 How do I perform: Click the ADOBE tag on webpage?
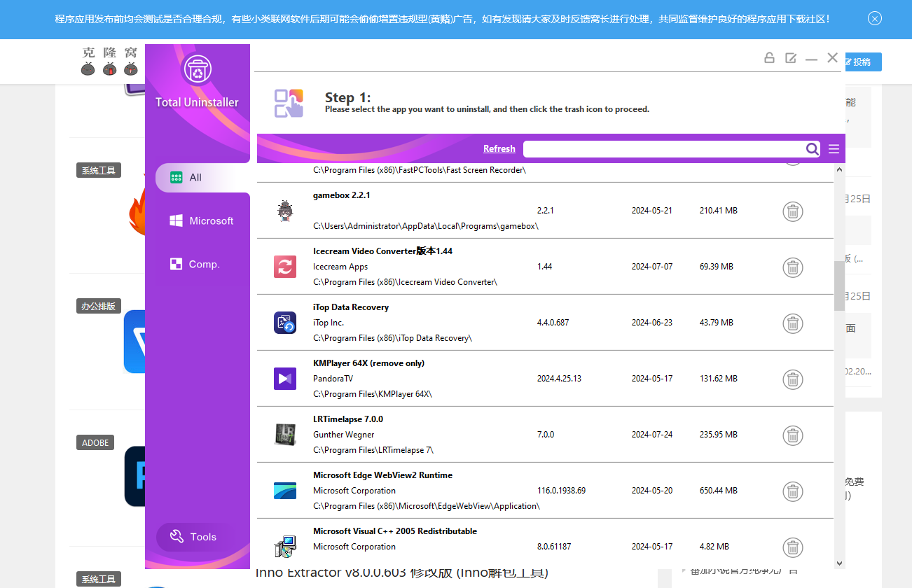pyautogui.click(x=95, y=442)
